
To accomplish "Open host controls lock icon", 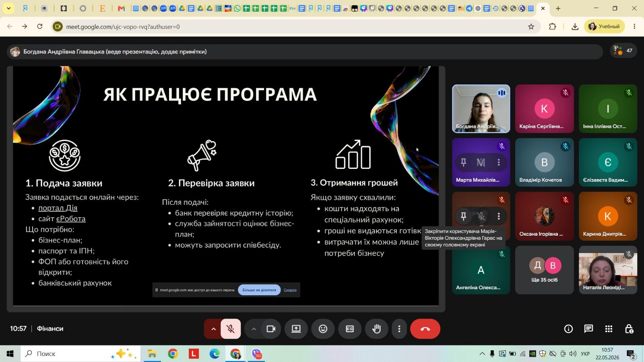I will 629,329.
